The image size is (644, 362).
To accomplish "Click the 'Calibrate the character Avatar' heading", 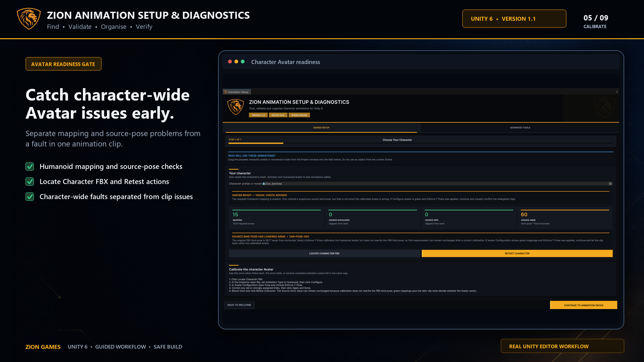I will point(251,269).
